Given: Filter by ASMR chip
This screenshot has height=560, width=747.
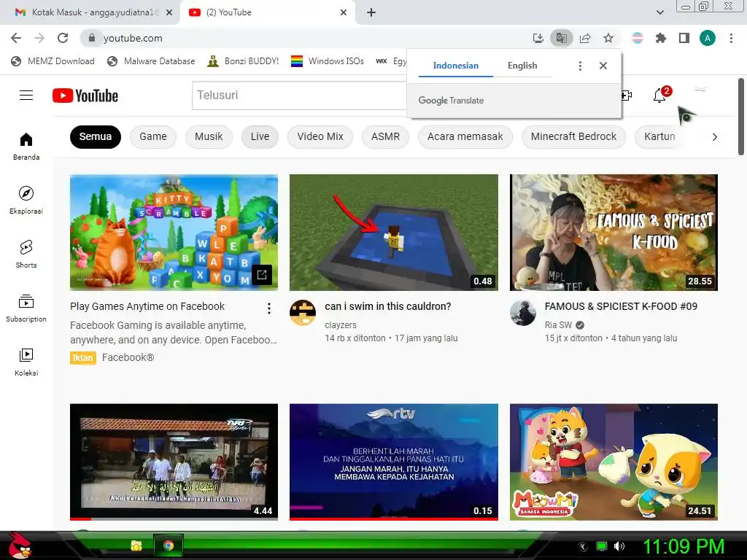Looking at the screenshot, I should tap(385, 136).
